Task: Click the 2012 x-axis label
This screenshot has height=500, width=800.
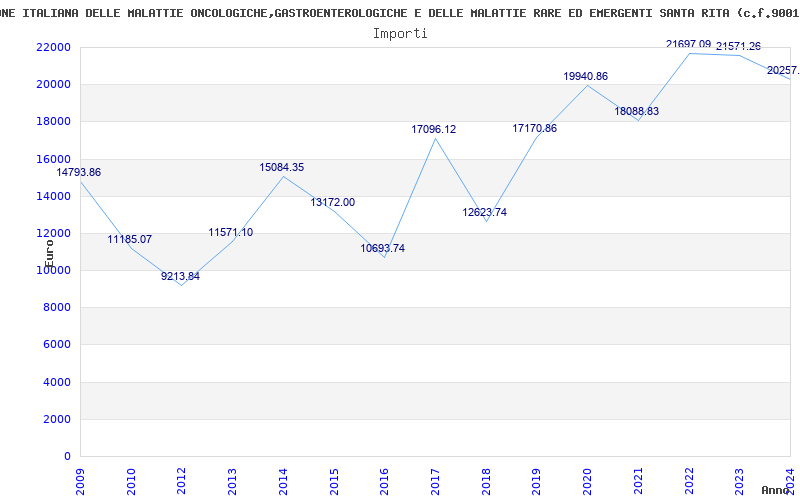Action: point(181,482)
